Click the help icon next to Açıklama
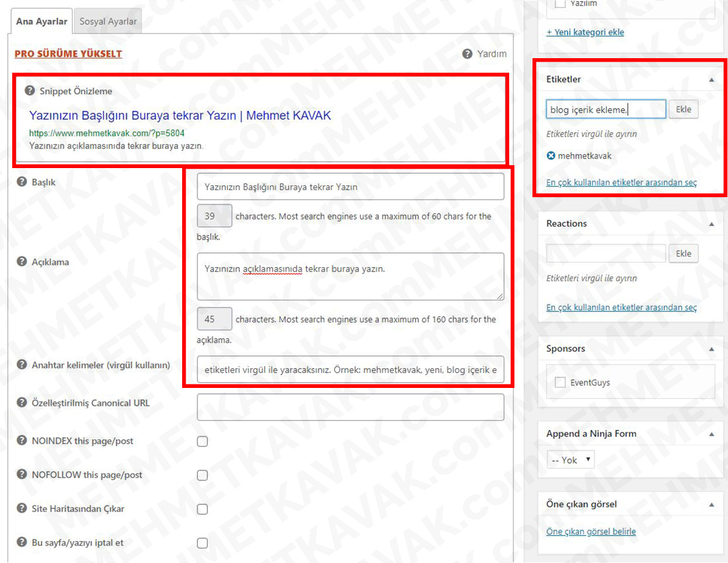 tap(22, 262)
